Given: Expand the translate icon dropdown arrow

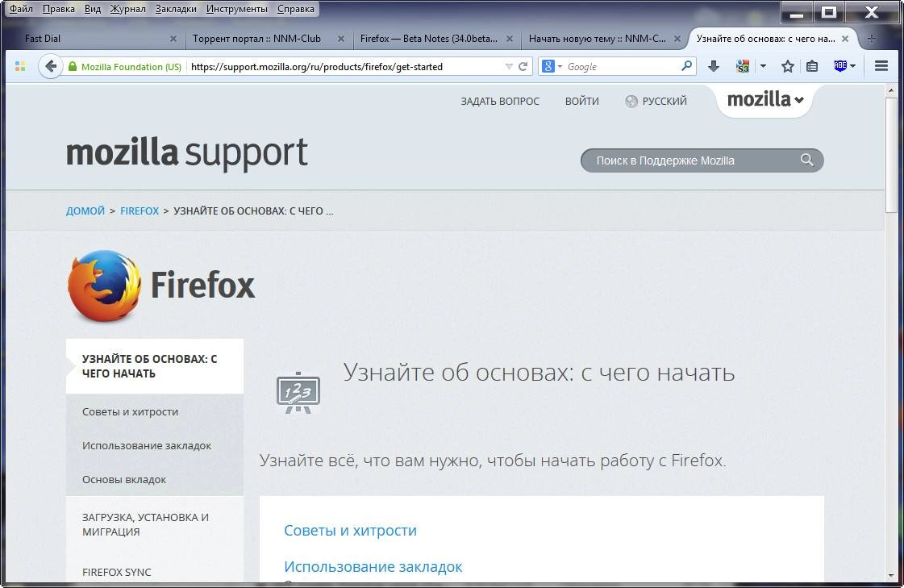Looking at the screenshot, I should [763, 66].
